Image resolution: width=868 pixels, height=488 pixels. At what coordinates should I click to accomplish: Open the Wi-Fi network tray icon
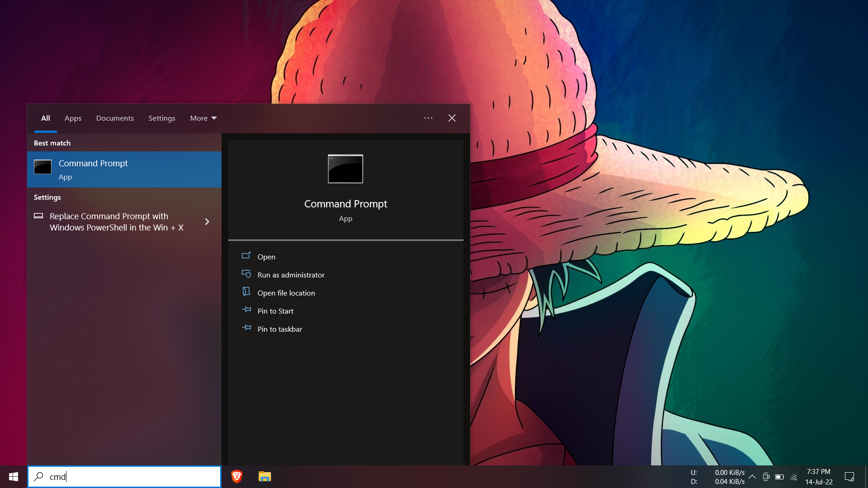793,477
